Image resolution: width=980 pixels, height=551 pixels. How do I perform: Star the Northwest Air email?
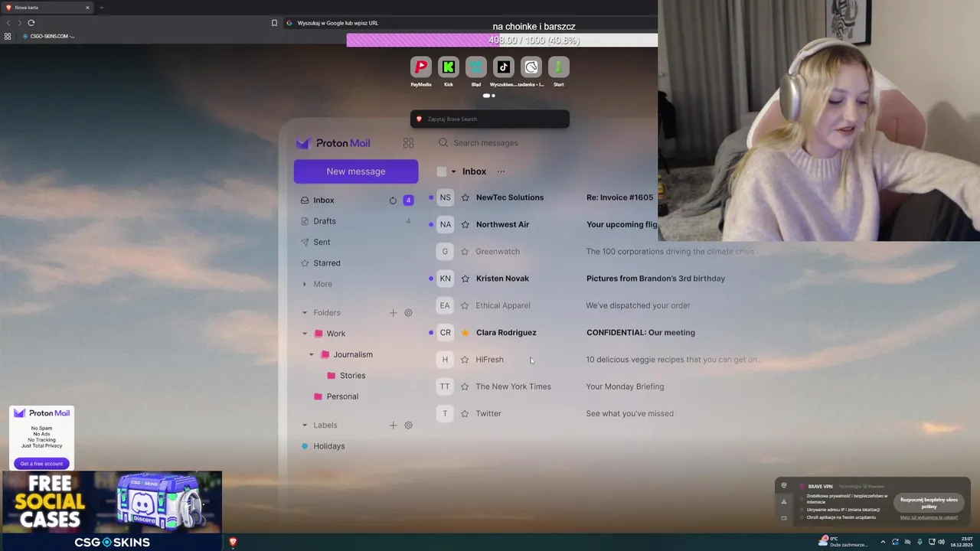click(x=465, y=224)
